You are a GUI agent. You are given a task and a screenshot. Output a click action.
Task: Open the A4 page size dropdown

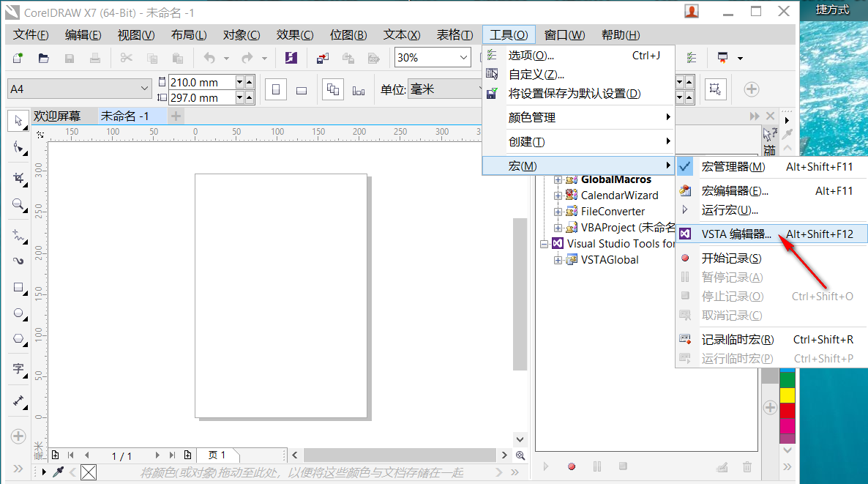(x=144, y=89)
